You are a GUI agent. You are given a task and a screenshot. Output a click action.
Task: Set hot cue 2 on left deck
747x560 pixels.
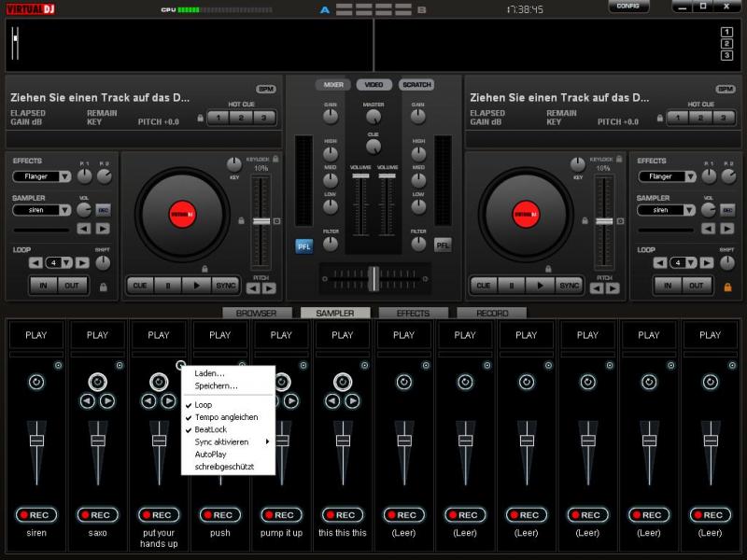pyautogui.click(x=241, y=118)
